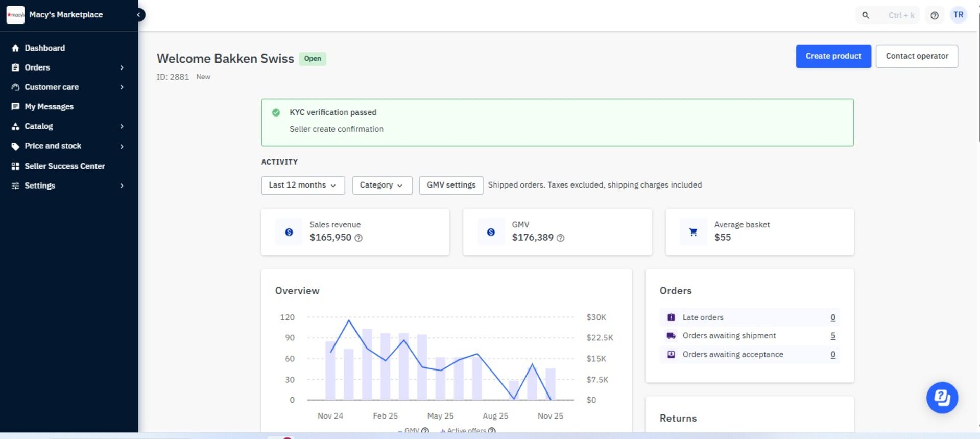
Task: Expand the Price and stock chevron
Action: click(122, 146)
